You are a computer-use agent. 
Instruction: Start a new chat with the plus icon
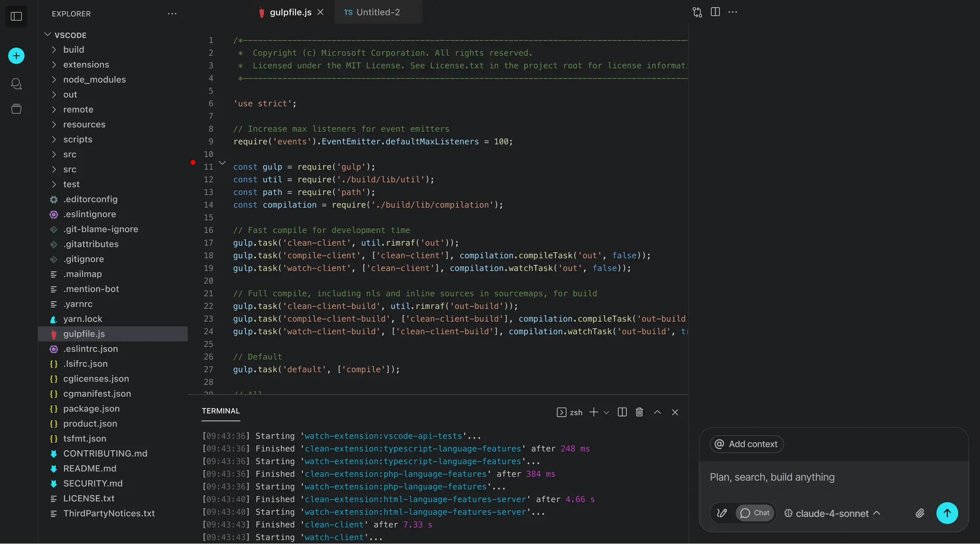(x=16, y=55)
